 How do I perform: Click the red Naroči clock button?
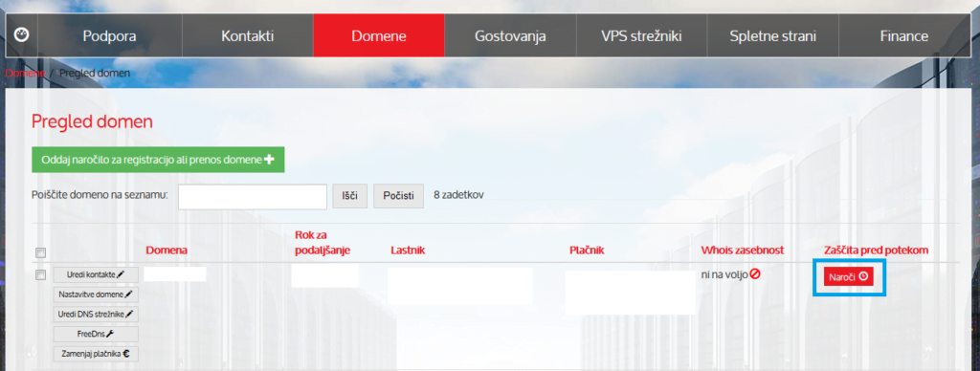tap(848, 276)
